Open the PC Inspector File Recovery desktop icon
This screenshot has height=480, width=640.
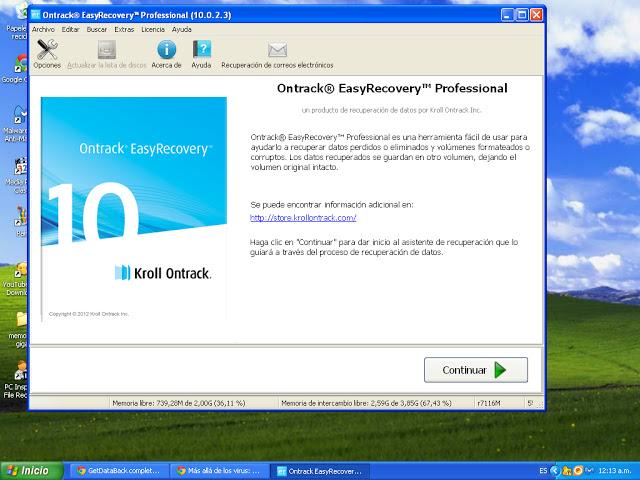(x=14, y=376)
